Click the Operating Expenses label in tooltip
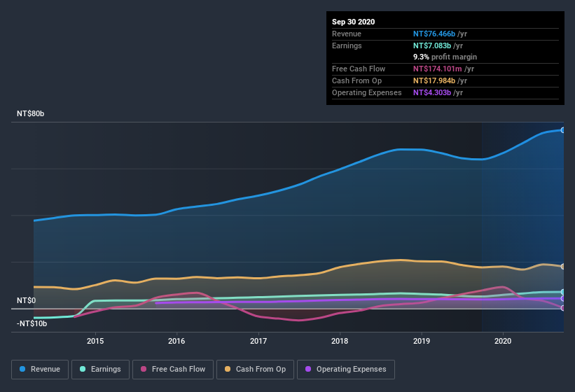The image size is (575, 392). pos(367,92)
